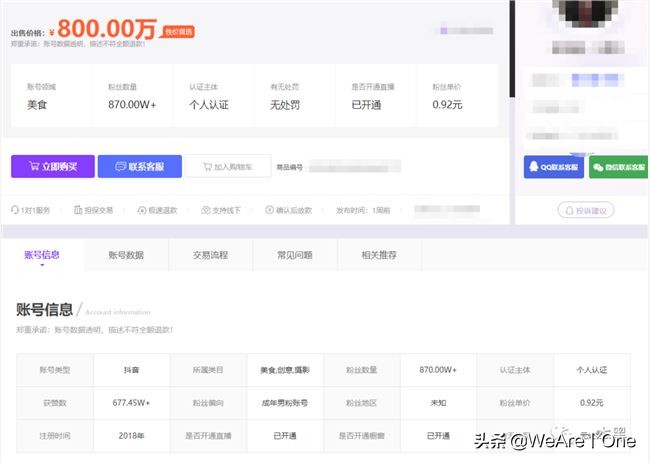The height and width of the screenshot is (463, 650).
Task: Click the 0.92元 price in summary card
Action: click(x=447, y=105)
